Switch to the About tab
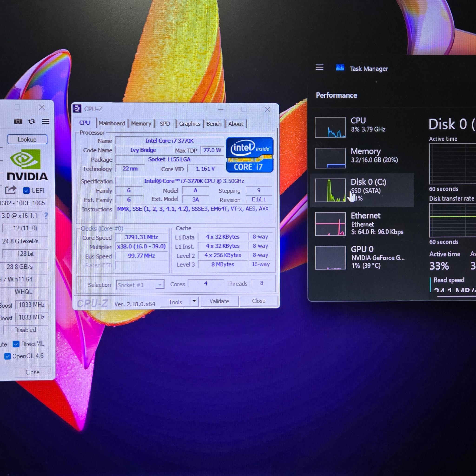 [236, 124]
